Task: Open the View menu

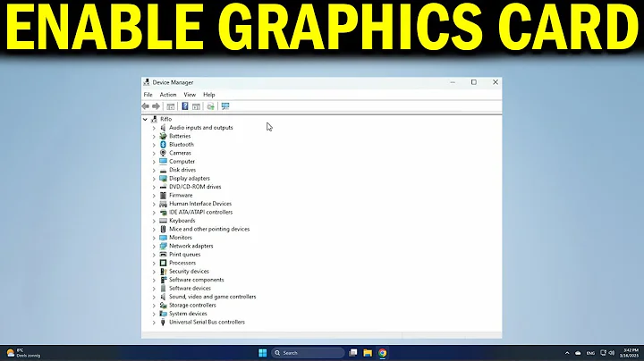Action: (190, 95)
